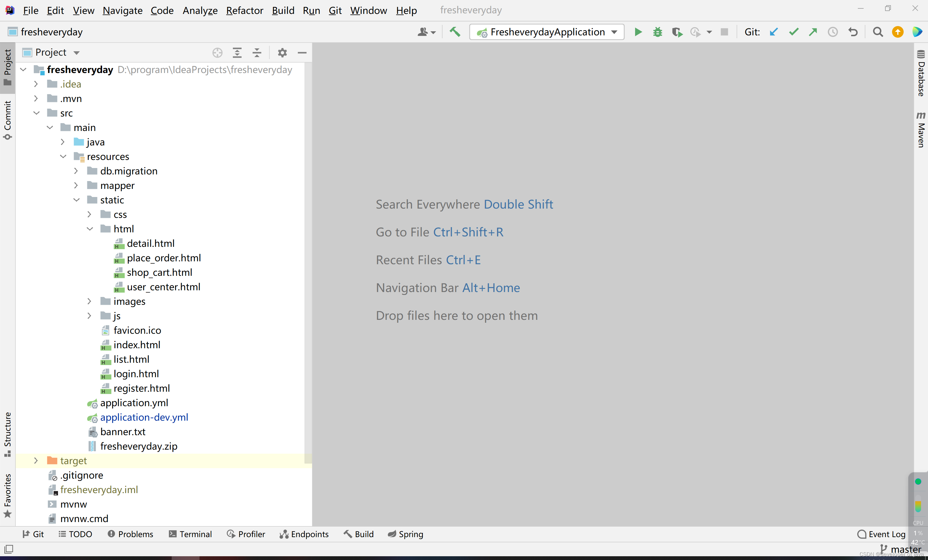Screen dimensions: 928x560
Task: Start debugging with the bug icon
Action: coord(657,32)
